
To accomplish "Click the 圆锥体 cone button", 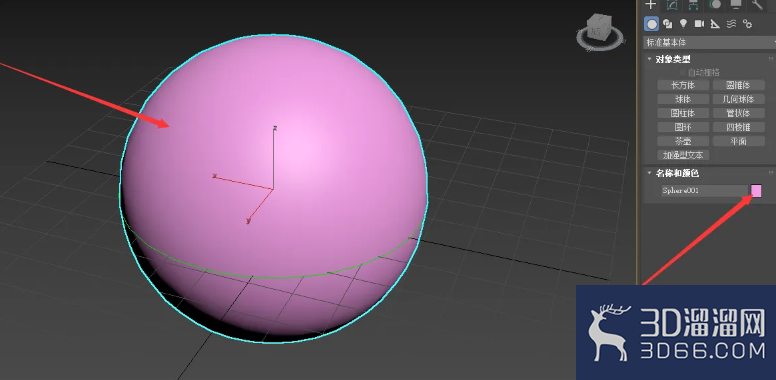I will coord(738,85).
